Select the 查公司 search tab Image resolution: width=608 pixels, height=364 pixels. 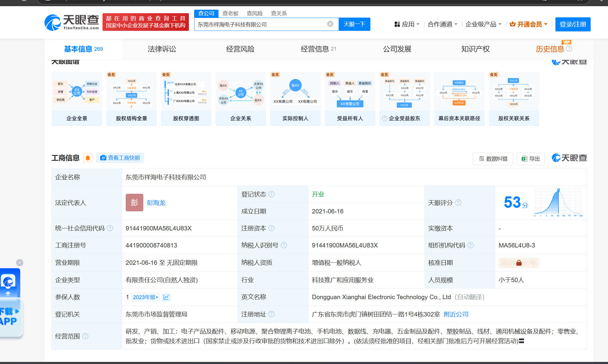(x=206, y=14)
